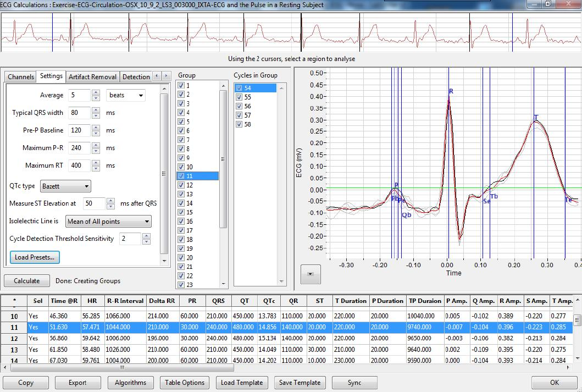Open the QTc type Bazett dropdown
Image resolution: width=582 pixels, height=392 pixels.
(x=65, y=186)
